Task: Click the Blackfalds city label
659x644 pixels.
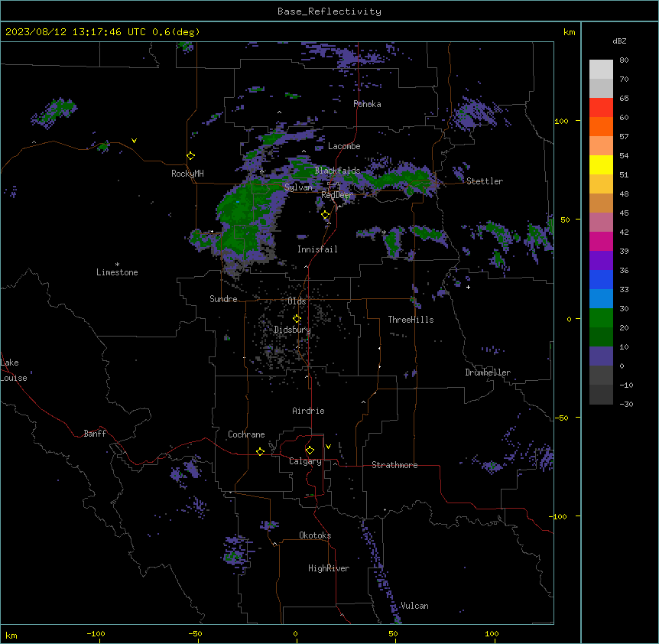Action: 337,171
